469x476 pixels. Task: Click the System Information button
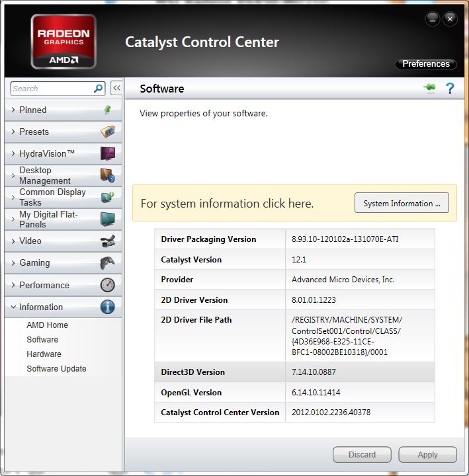tap(402, 203)
